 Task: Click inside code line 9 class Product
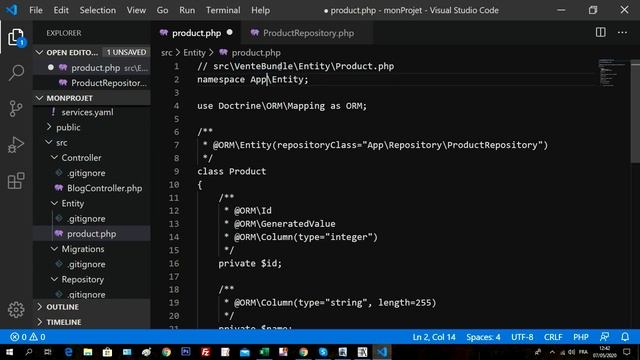click(x=231, y=171)
